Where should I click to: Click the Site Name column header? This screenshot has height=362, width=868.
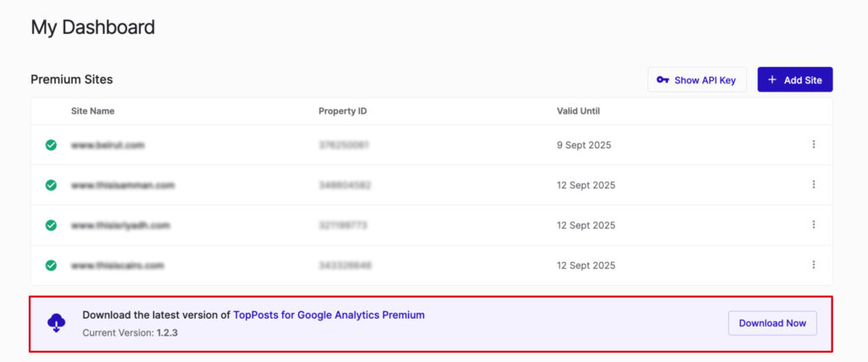[92, 111]
